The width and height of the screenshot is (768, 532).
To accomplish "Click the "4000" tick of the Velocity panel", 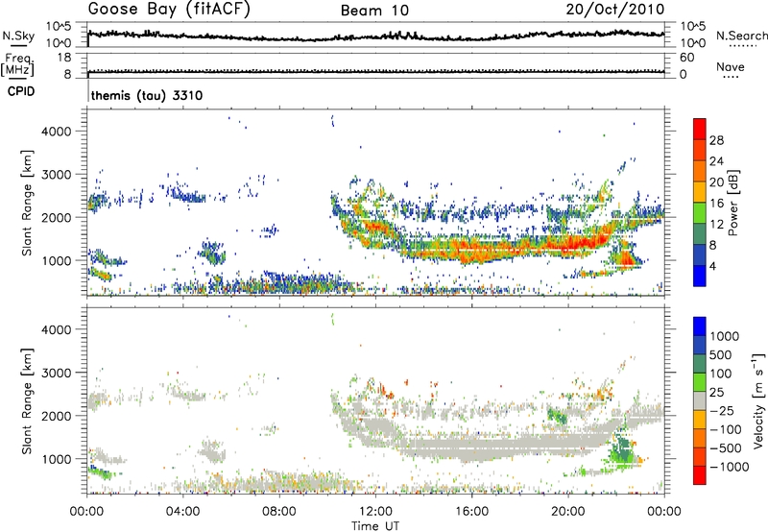I will [56, 329].
